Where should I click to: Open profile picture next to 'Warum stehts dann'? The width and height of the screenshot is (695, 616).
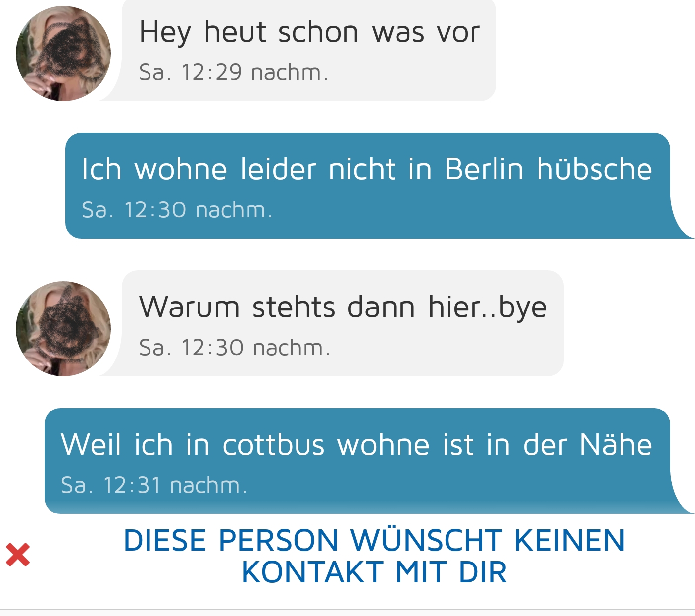pos(63,329)
